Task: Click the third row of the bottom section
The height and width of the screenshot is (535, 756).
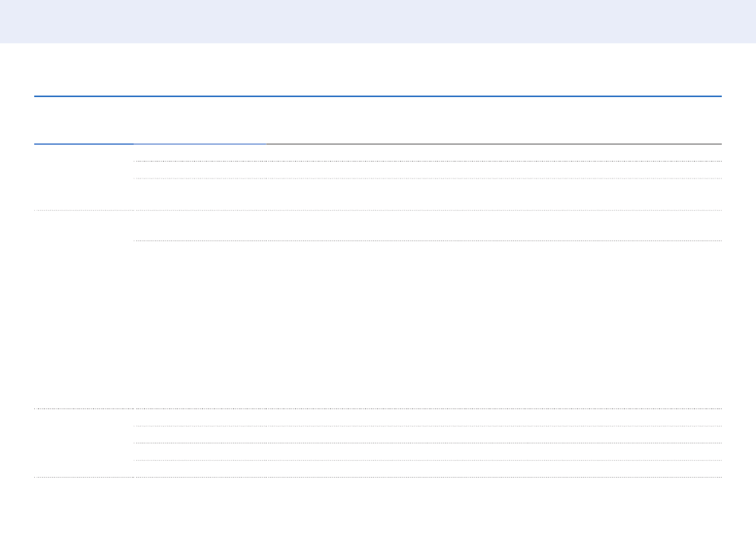Action: point(427,451)
